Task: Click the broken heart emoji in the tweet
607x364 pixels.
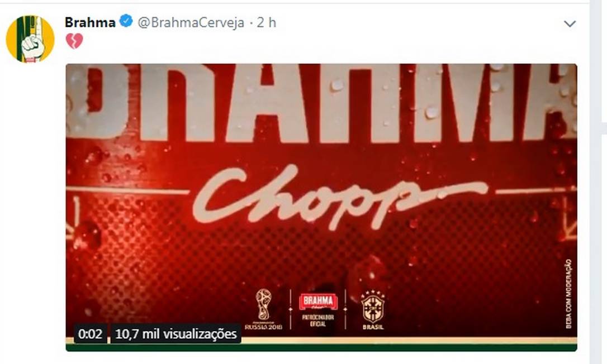Action: 74,41
